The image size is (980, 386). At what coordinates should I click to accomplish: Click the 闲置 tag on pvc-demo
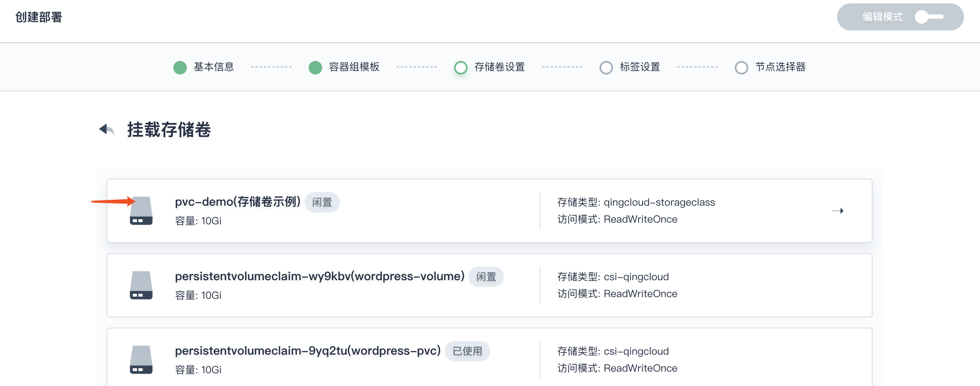pyautogui.click(x=322, y=202)
